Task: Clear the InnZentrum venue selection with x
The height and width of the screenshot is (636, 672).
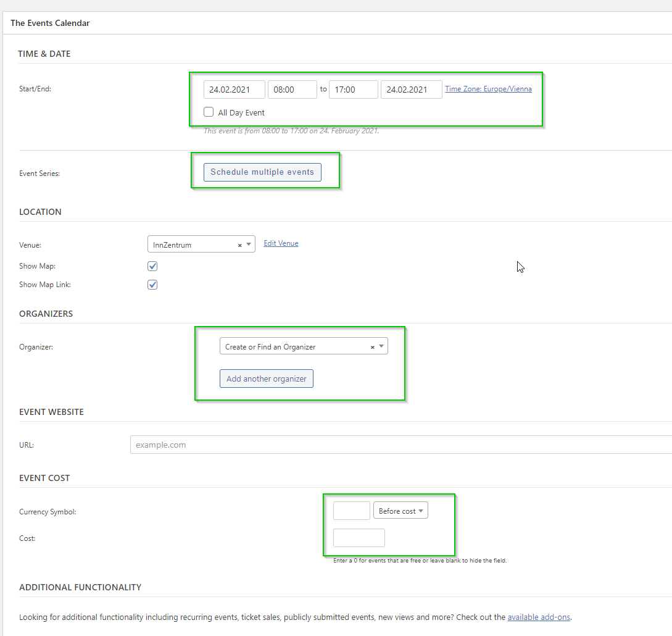Action: 239,245
